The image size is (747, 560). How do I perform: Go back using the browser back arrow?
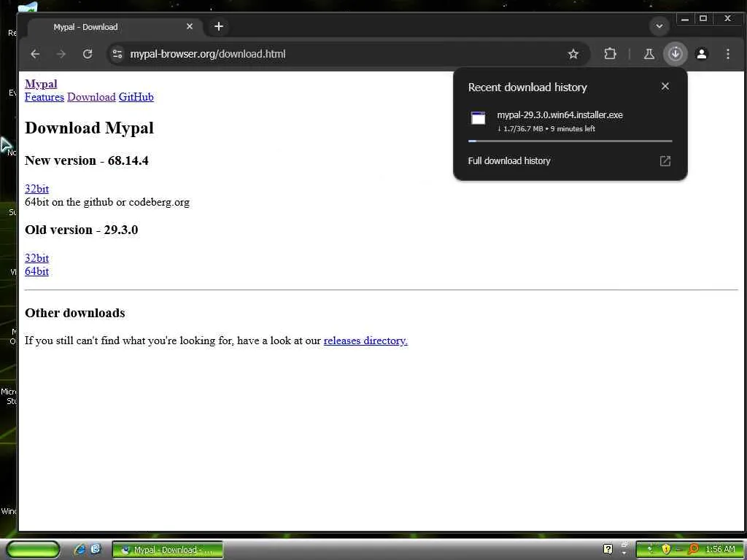35,54
